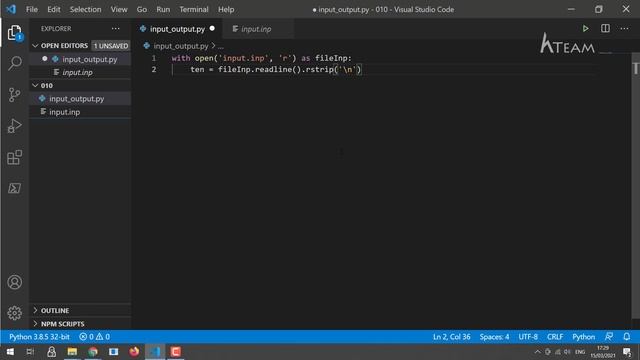The image size is (640, 360).
Task: Open the action center notification icon
Action: tap(627, 352)
